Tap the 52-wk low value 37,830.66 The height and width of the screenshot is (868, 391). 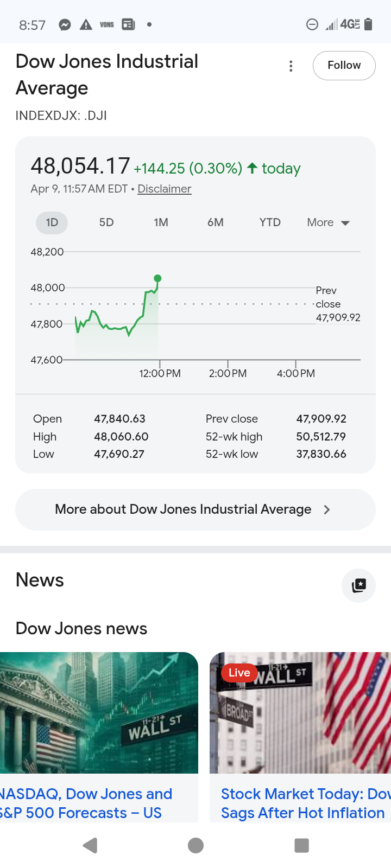[321, 454]
